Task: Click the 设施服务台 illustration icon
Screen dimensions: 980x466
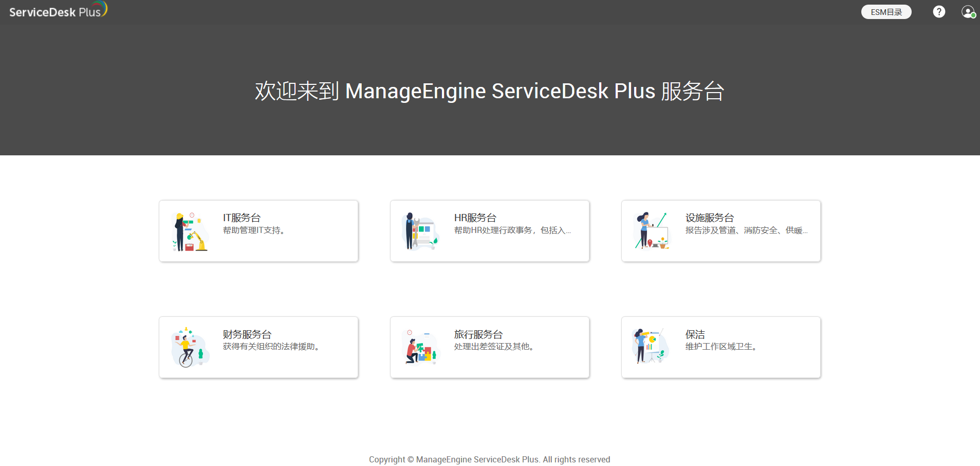Action: click(x=652, y=231)
